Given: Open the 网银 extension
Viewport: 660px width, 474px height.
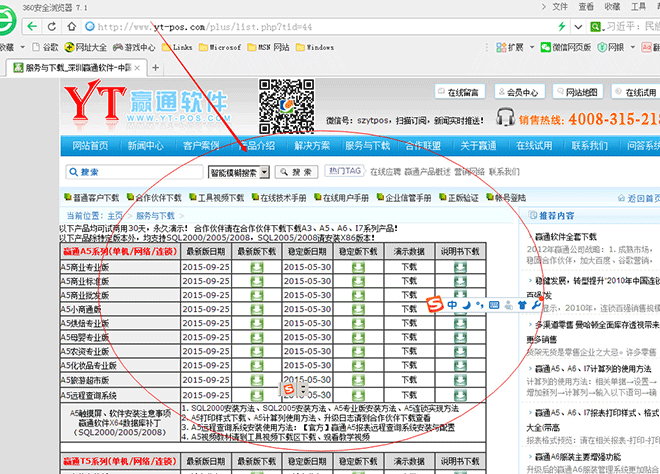Looking at the screenshot, I should click(610, 47).
